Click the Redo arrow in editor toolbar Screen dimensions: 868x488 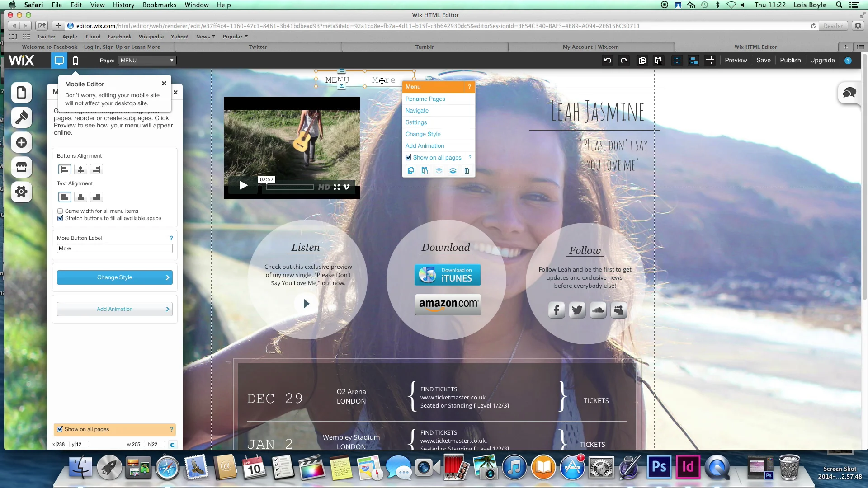[624, 61]
